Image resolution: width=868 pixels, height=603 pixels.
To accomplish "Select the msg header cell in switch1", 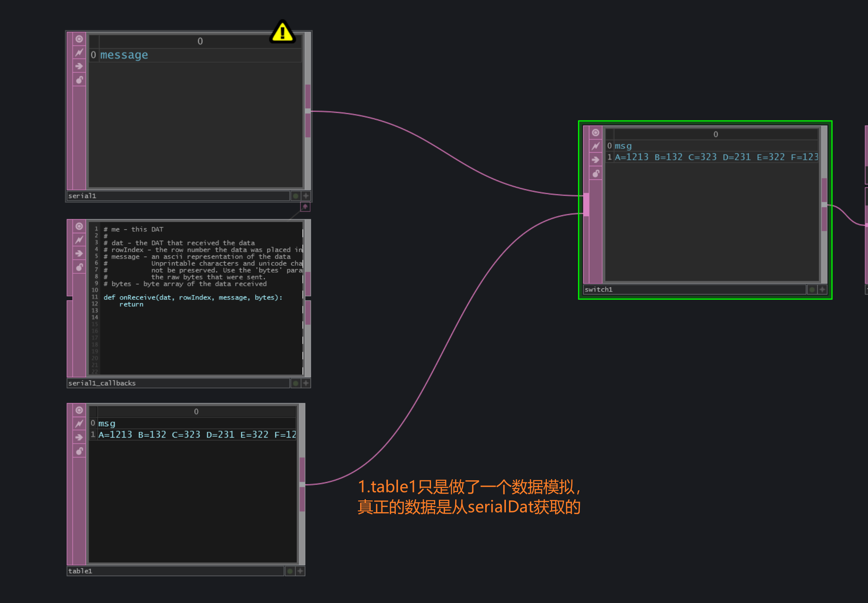I will coord(623,146).
